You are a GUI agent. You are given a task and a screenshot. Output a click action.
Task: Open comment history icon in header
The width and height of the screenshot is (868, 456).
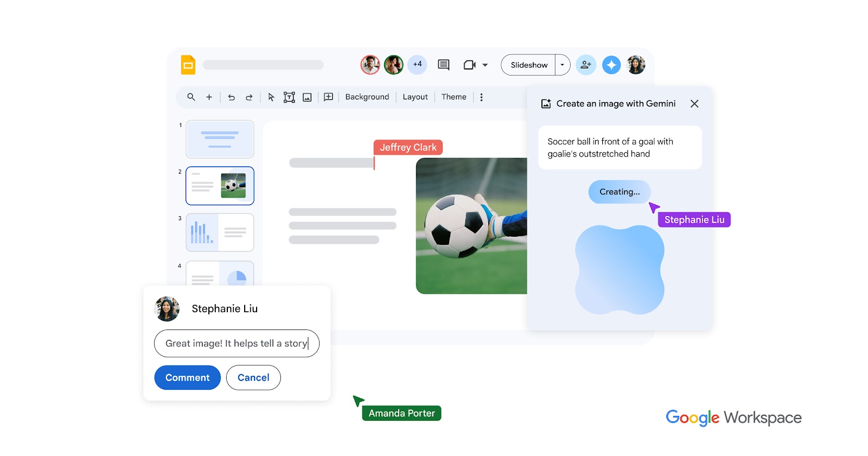pos(443,65)
